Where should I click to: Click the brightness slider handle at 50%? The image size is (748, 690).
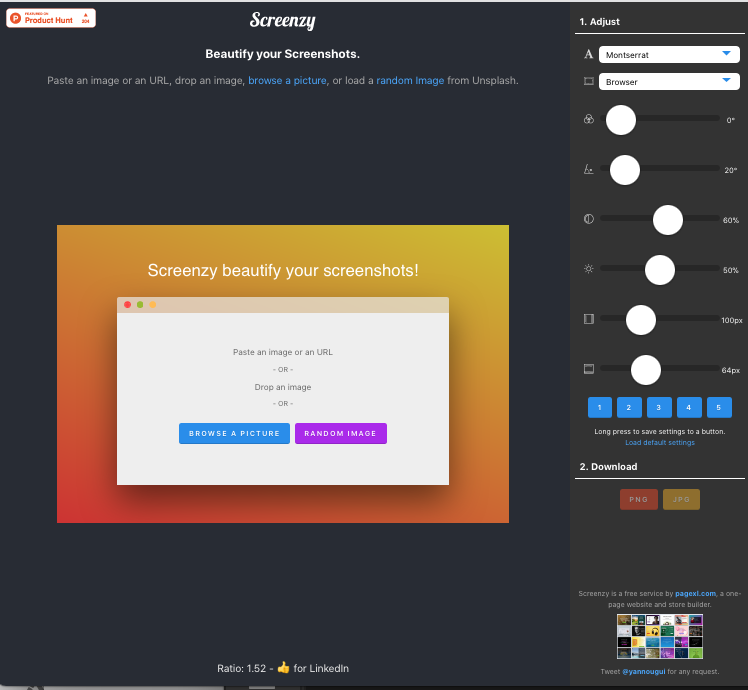[660, 270]
